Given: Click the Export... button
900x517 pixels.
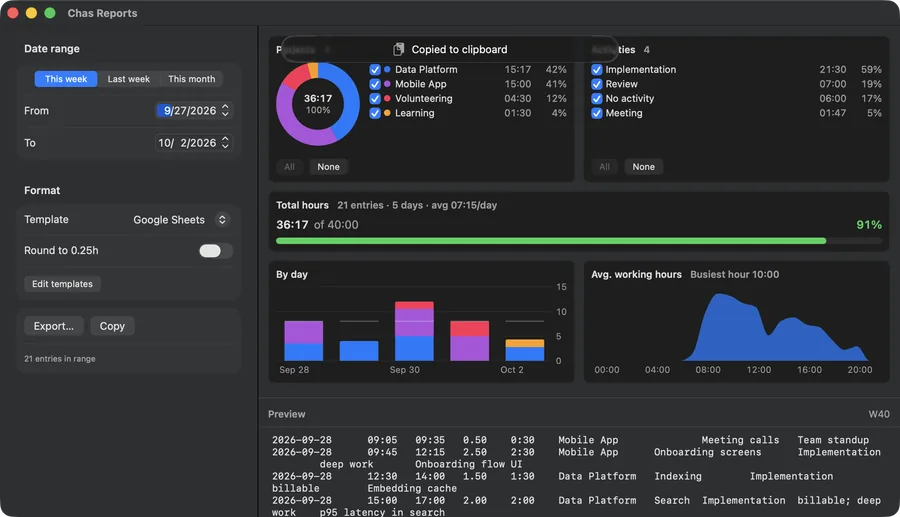Looking at the screenshot, I should click(54, 326).
